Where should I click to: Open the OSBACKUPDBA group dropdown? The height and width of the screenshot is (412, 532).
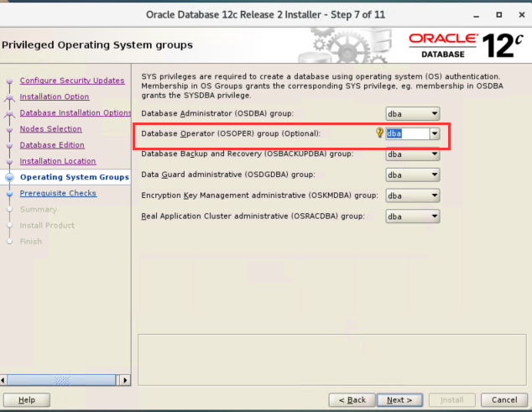(x=413, y=154)
